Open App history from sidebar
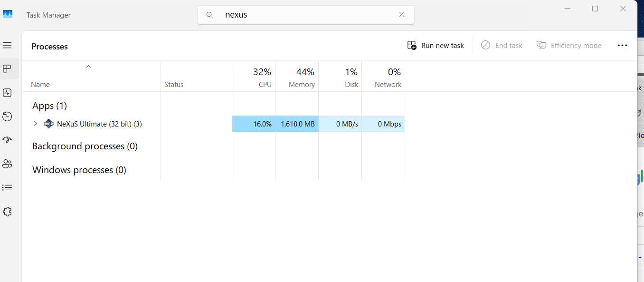The width and height of the screenshot is (644, 282). click(7, 117)
